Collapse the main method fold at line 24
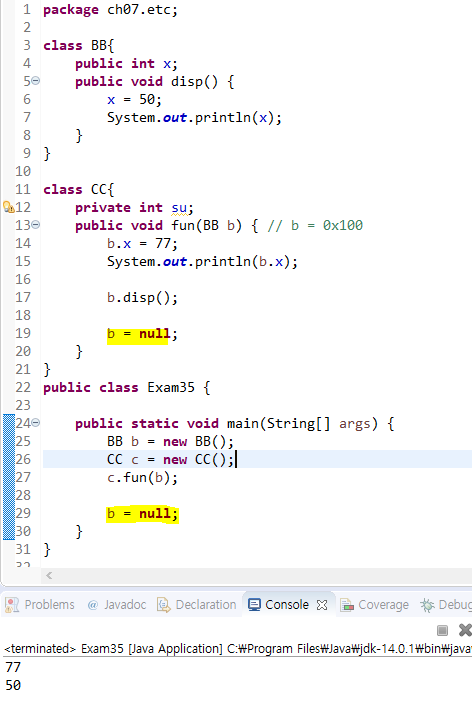 point(36,423)
